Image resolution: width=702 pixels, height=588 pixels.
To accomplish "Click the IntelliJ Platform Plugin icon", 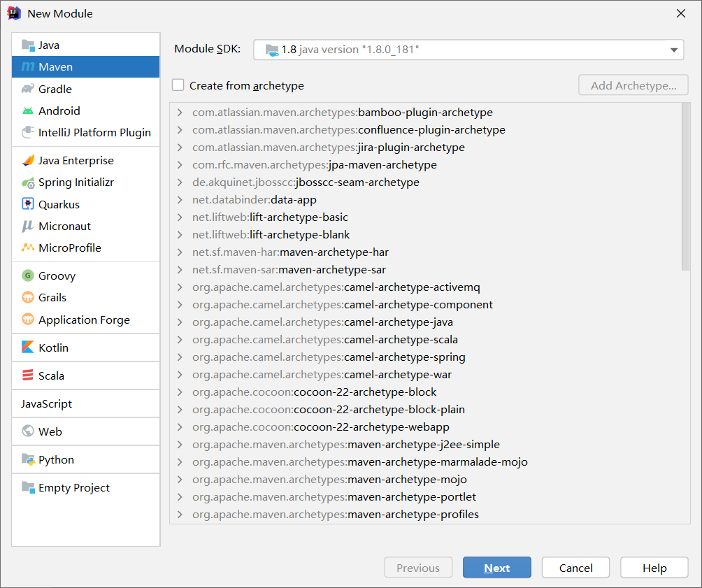I will click(x=28, y=133).
